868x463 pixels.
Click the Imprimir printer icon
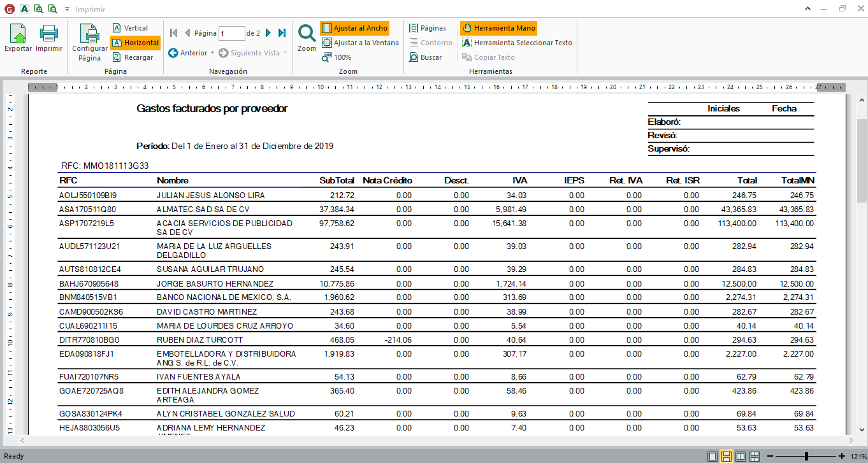pyautogui.click(x=49, y=38)
